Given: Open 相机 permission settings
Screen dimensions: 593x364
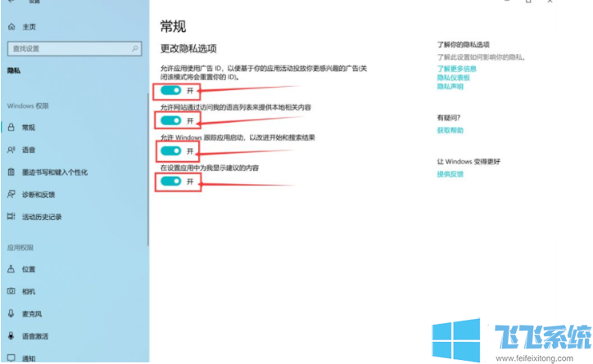Looking at the screenshot, I should pyautogui.click(x=29, y=291).
